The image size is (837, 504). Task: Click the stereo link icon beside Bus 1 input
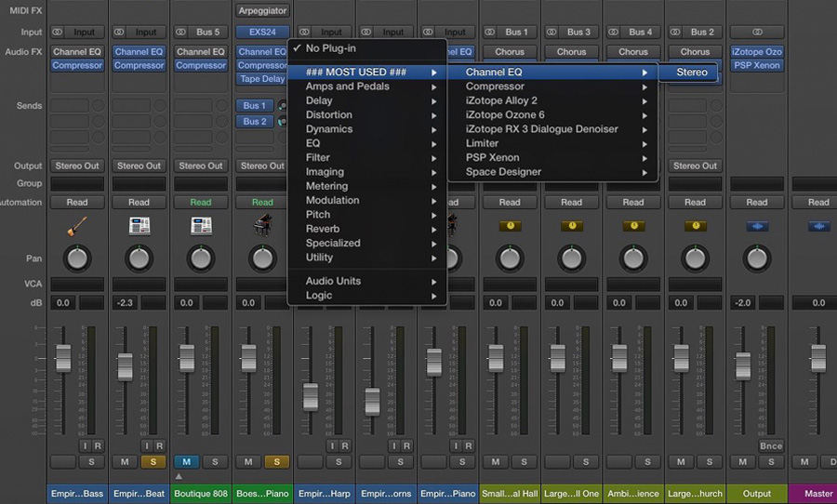[x=490, y=32]
